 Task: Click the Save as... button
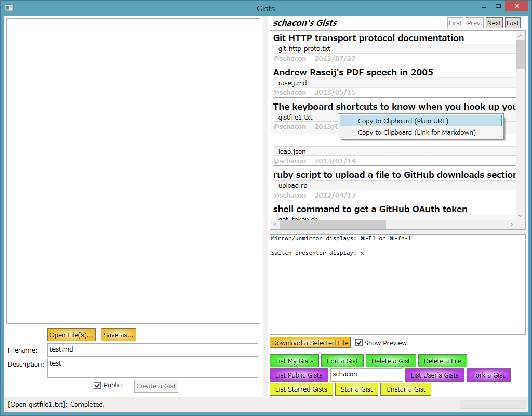click(x=118, y=335)
